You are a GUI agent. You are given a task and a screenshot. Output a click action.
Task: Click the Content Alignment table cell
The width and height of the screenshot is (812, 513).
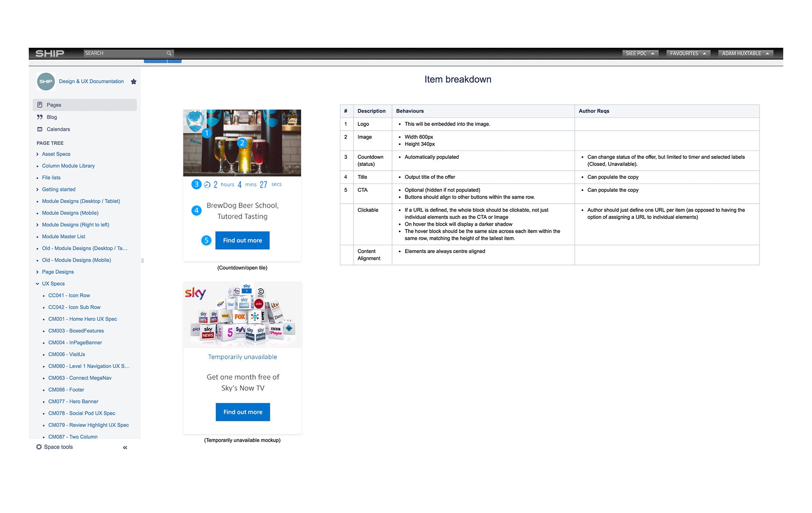[373, 255]
